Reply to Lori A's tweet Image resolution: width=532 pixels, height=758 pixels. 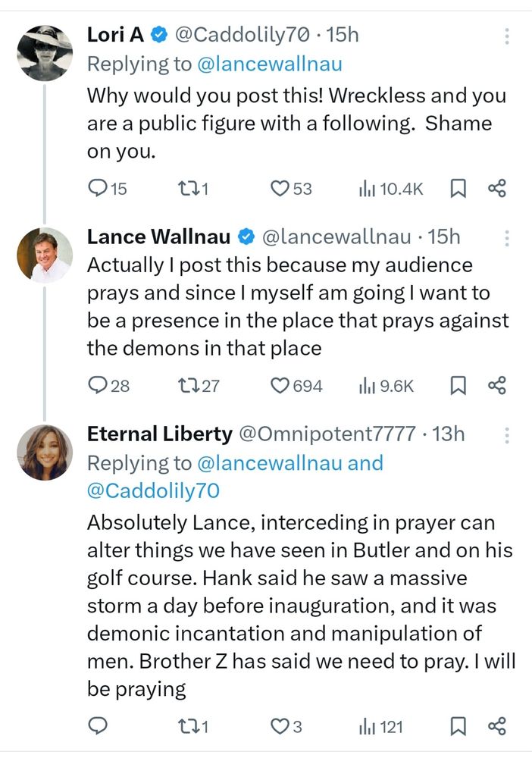pos(99,189)
